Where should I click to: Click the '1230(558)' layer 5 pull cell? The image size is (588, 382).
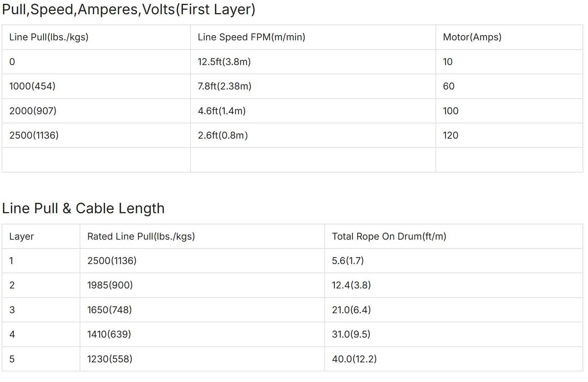(x=109, y=359)
